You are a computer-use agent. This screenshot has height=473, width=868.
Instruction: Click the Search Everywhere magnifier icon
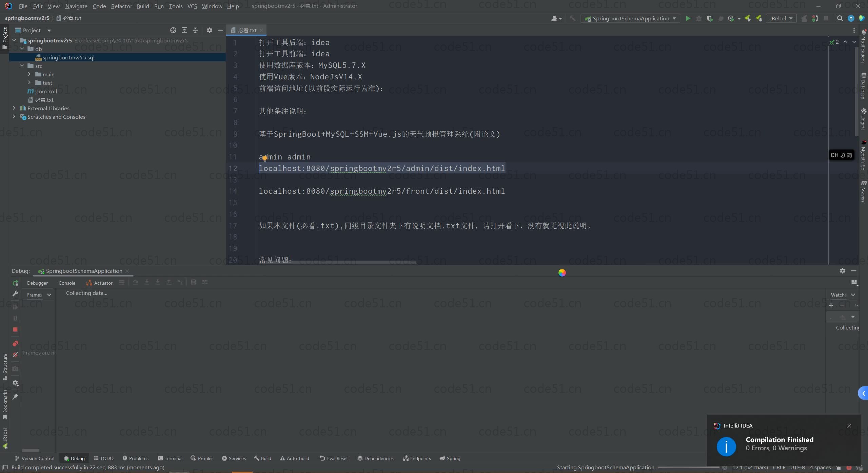tap(840, 18)
